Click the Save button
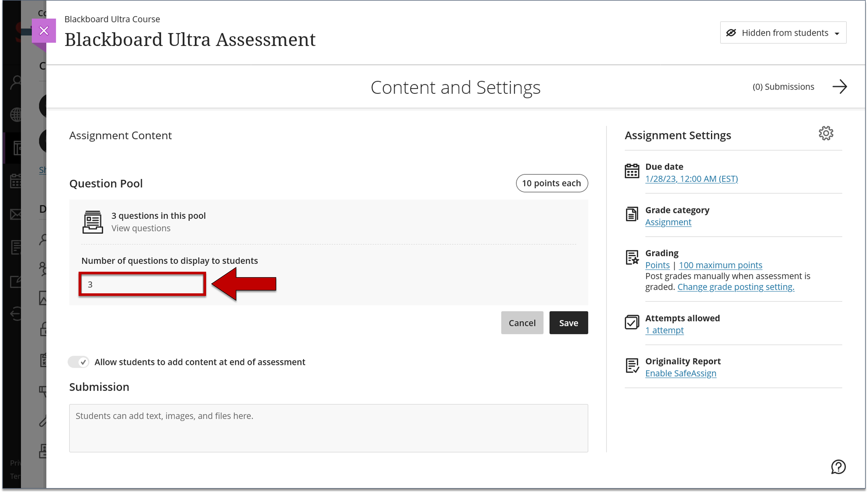The height and width of the screenshot is (493, 868). (568, 322)
